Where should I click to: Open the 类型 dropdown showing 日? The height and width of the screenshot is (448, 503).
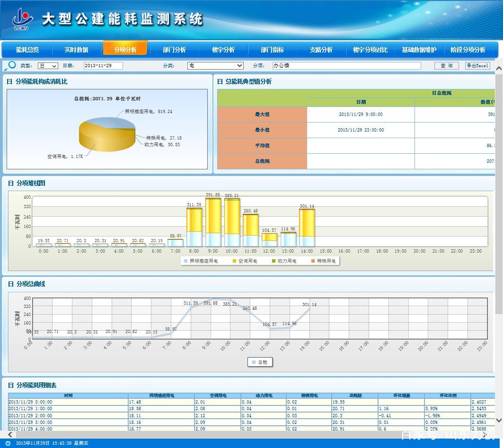coord(48,66)
